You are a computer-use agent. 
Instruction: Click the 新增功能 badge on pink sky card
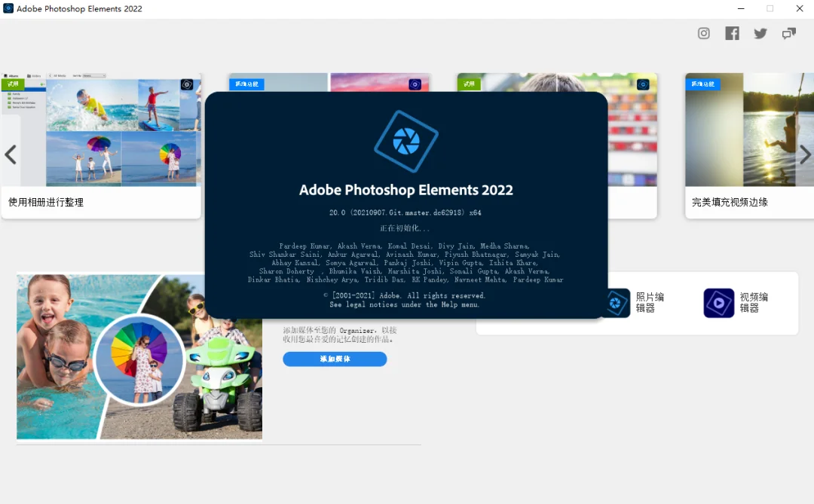click(x=247, y=84)
